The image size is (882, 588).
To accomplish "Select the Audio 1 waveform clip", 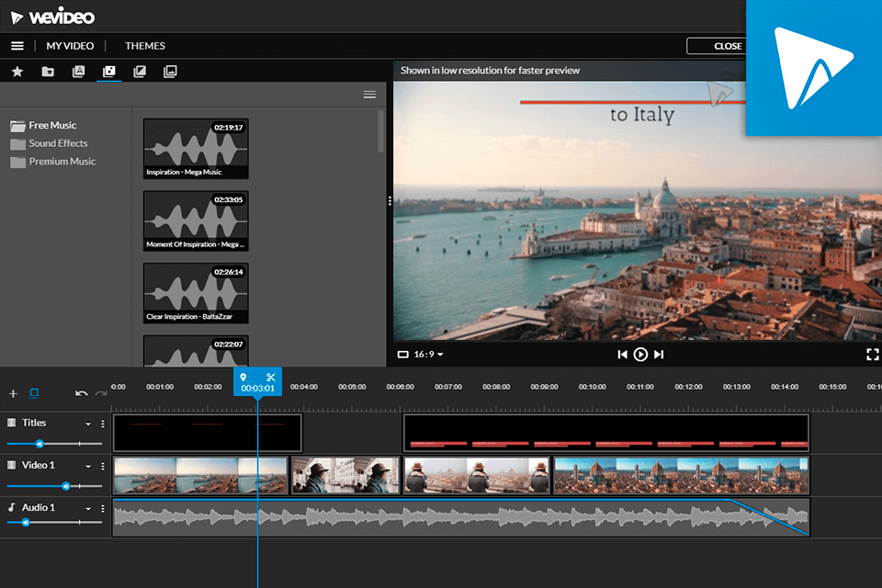I will point(461,517).
